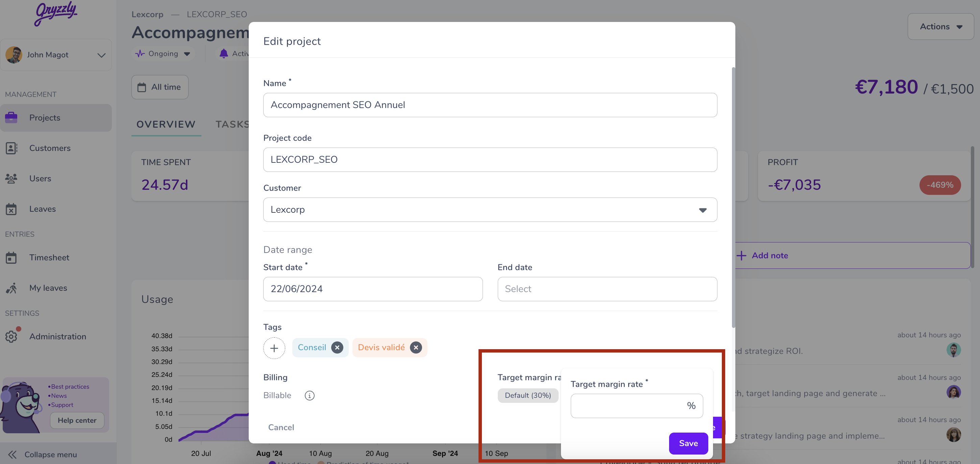The image size is (980, 464).
Task: Open the Customer Lexcorp dropdown
Action: click(x=490, y=210)
